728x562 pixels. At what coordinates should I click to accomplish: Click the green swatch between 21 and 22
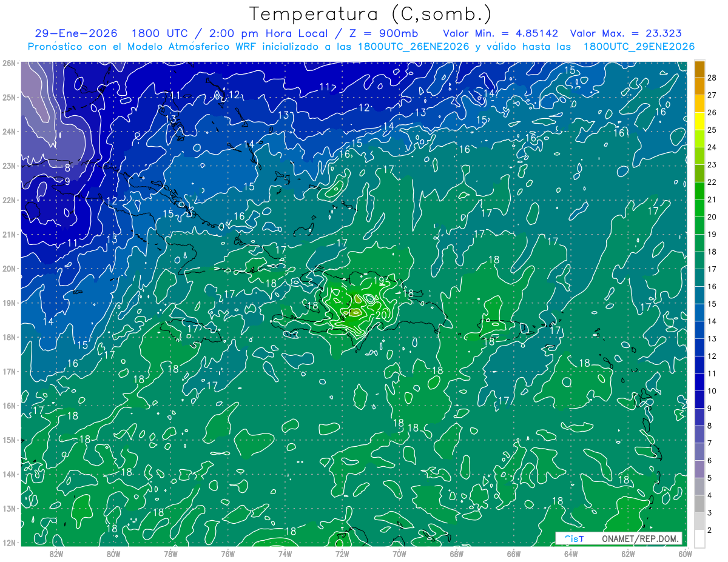click(x=699, y=191)
